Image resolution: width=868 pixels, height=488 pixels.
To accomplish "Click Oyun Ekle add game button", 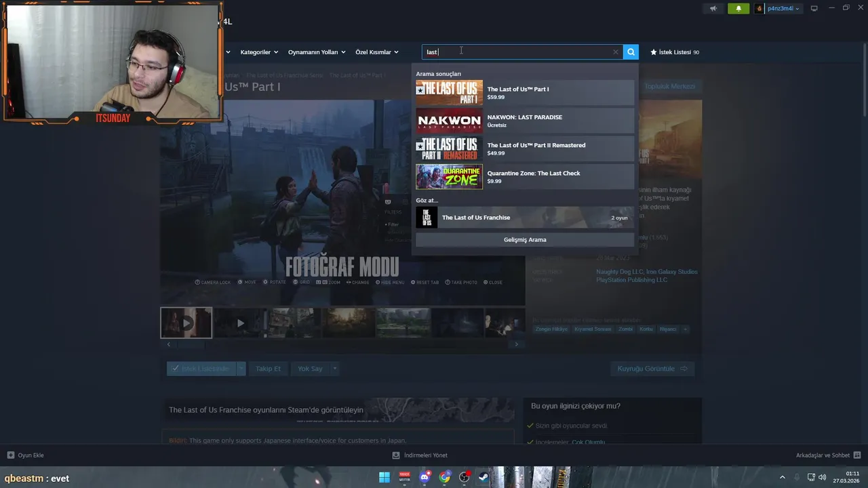I will coord(25,455).
